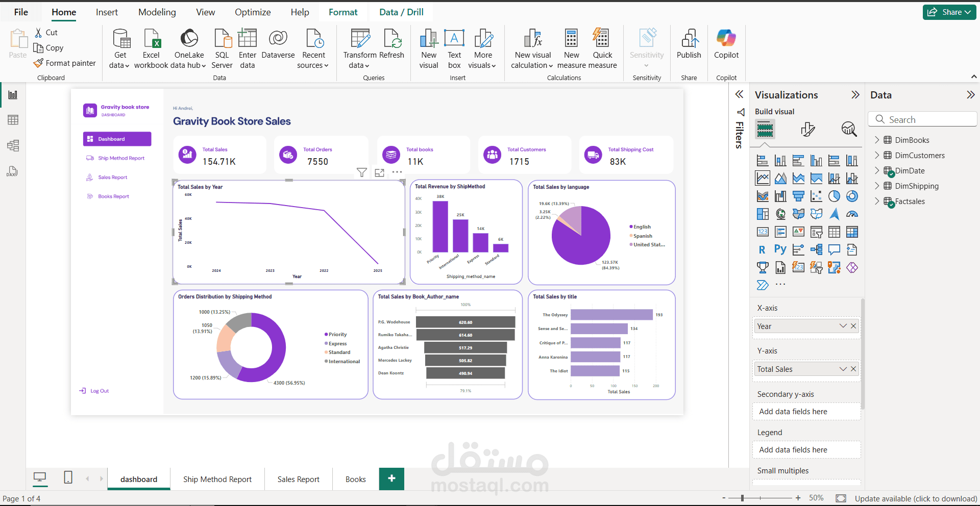Viewport: 980px width, 506px height.
Task: Open DAX query view in left sidebar
Action: pos(13,171)
